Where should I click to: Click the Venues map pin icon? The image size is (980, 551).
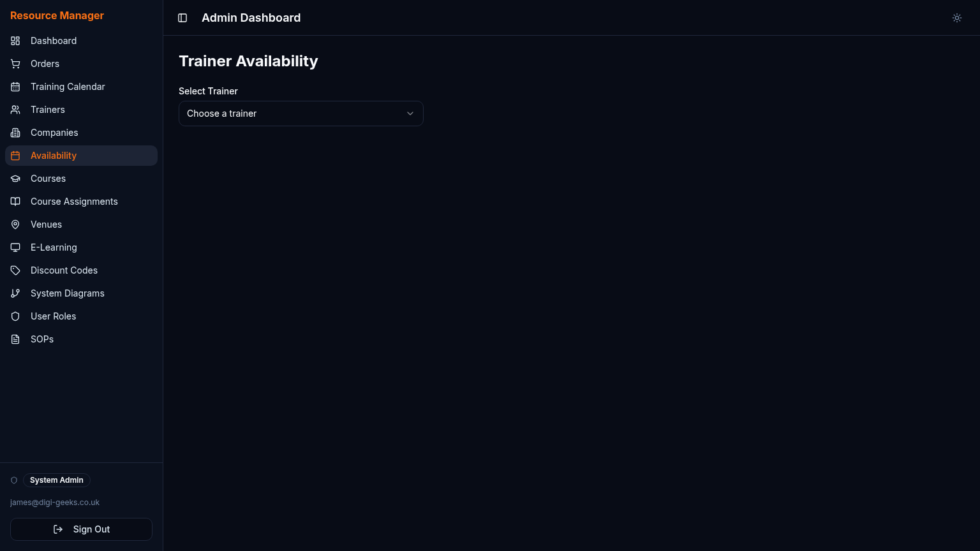[15, 224]
